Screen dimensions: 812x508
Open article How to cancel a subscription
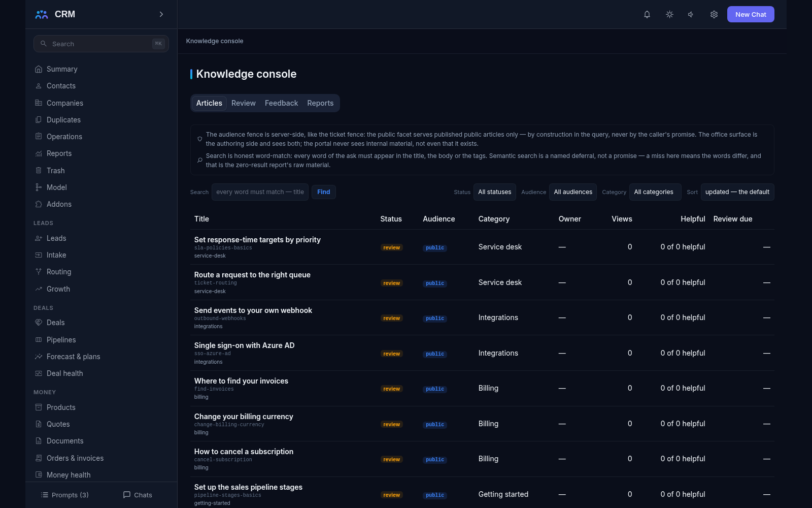[x=244, y=452]
